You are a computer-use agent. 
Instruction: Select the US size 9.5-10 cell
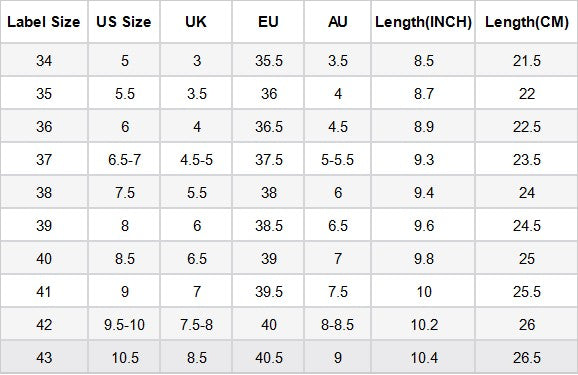pos(124,324)
